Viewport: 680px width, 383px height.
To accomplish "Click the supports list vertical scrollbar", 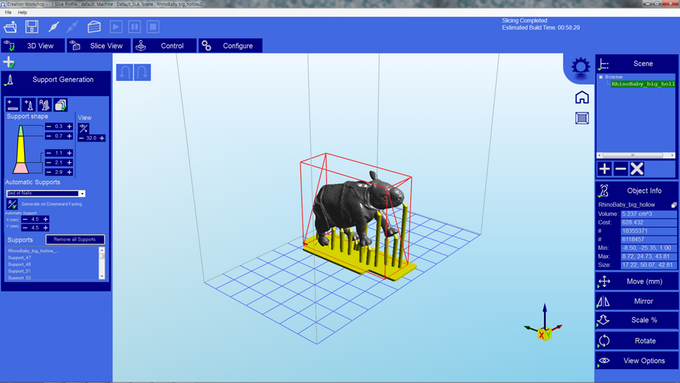I will click(102, 263).
